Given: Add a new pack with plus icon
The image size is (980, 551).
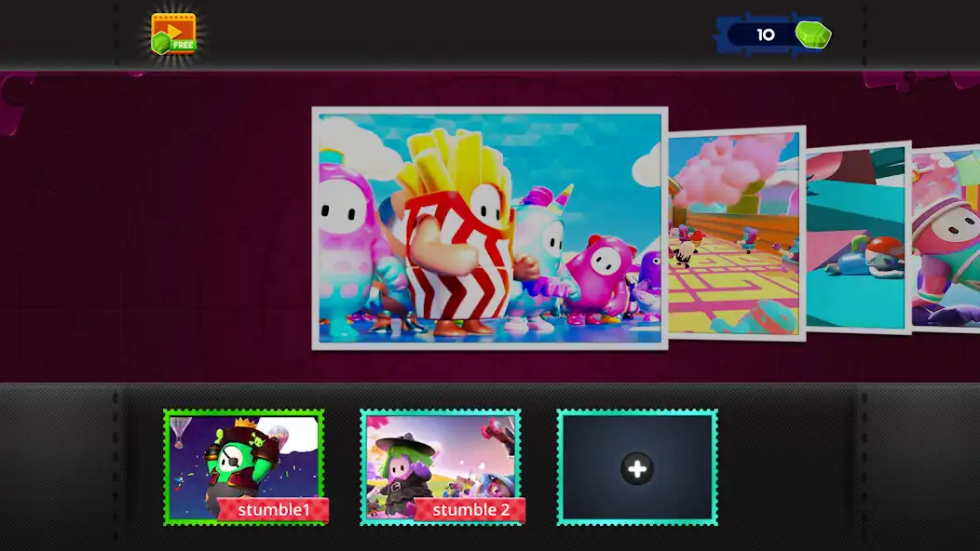Looking at the screenshot, I should tap(637, 467).
